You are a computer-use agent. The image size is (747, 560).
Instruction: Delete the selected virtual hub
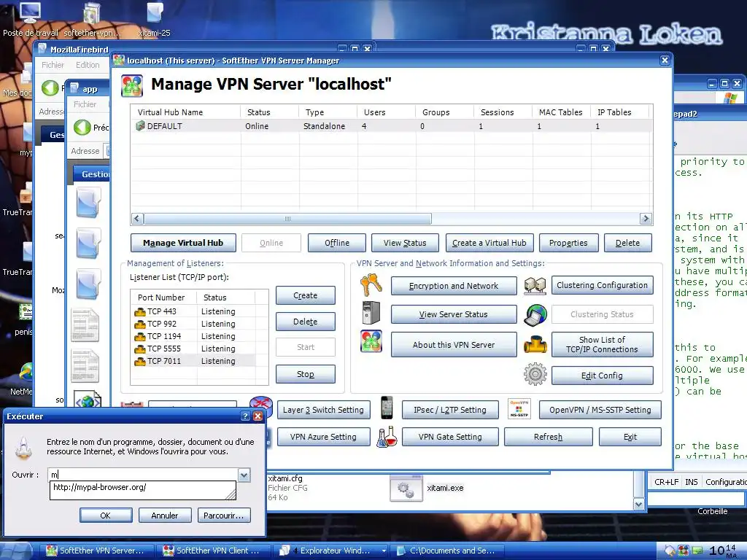pyautogui.click(x=627, y=243)
